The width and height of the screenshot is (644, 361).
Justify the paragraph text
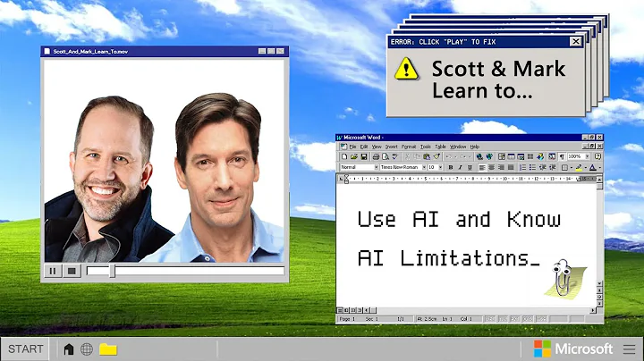[x=511, y=167]
